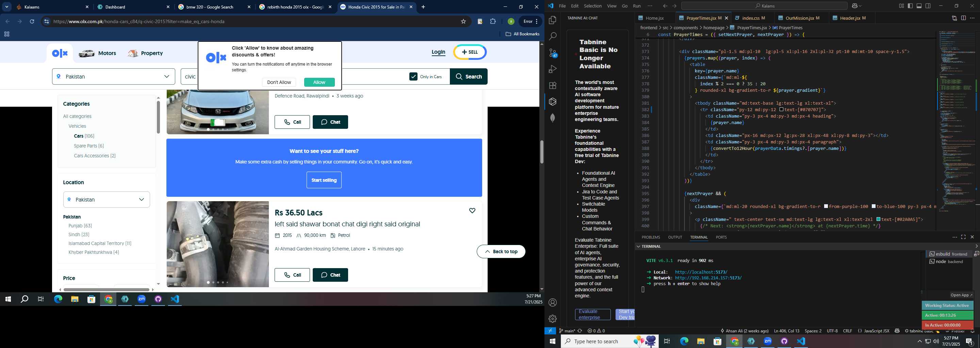The image size is (980, 348).
Task: Open Windows action center notification icon
Action: pyautogui.click(x=970, y=341)
